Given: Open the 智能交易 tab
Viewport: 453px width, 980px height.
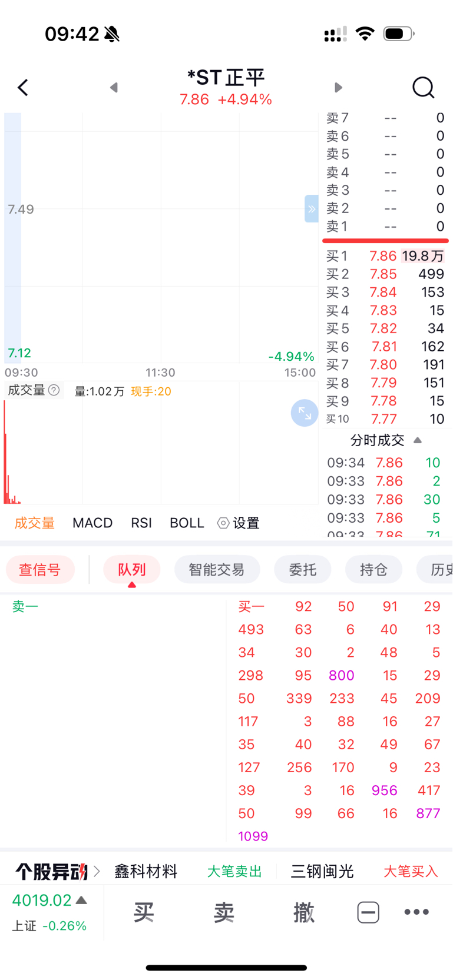Looking at the screenshot, I should (217, 570).
